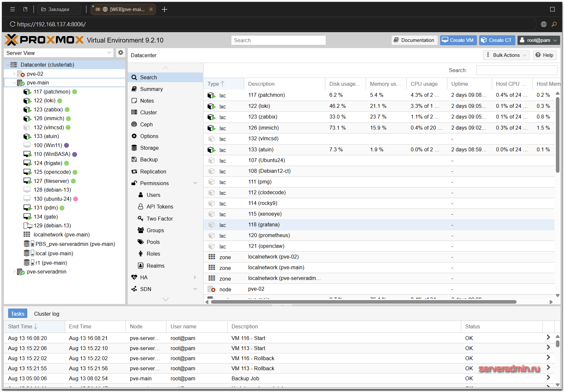Open the Bulk Actions dropdown
The height and width of the screenshot is (392, 564).
(x=506, y=55)
